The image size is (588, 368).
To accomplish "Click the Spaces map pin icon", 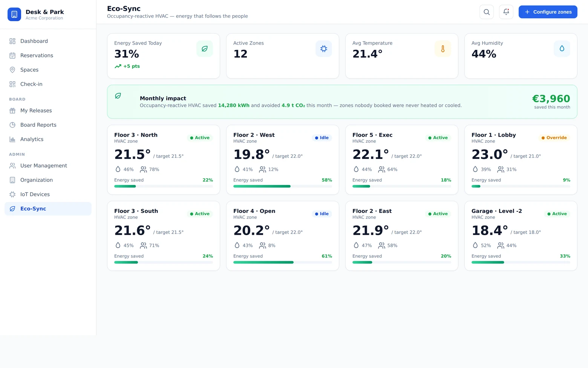I will pyautogui.click(x=12, y=70).
